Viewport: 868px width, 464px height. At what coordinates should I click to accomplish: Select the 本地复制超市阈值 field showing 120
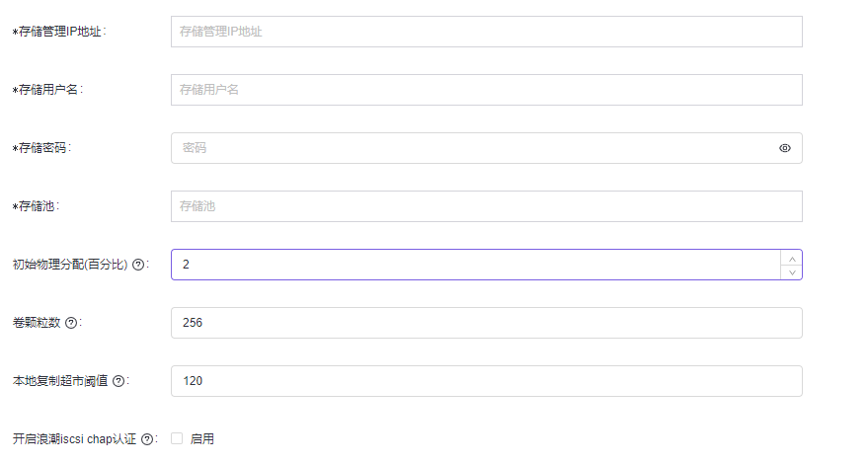[x=486, y=381]
